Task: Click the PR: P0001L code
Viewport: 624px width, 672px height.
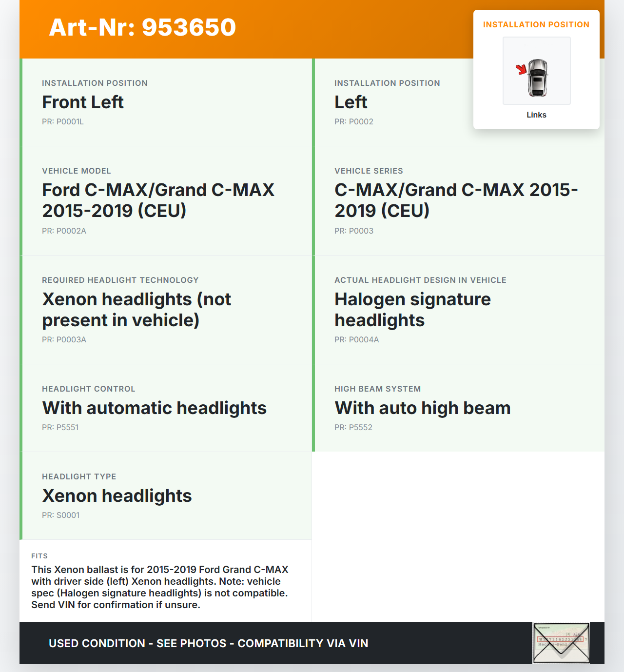Action: pos(63,122)
